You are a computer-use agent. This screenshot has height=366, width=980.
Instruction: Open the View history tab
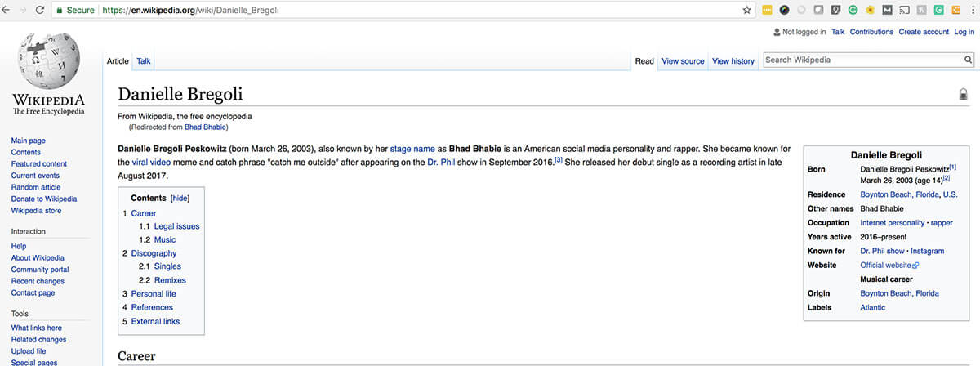point(733,61)
